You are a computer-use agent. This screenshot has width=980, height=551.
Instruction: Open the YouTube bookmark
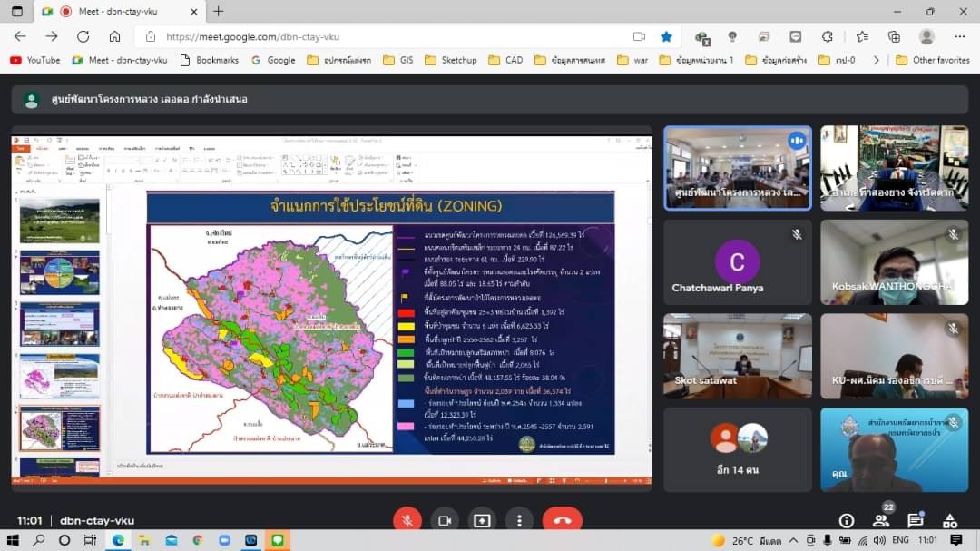tap(34, 60)
